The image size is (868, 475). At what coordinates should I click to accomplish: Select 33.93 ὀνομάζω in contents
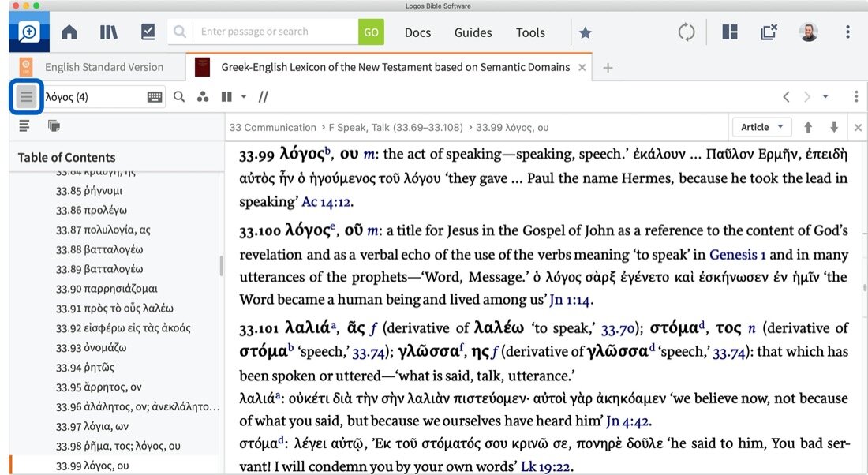(91, 348)
